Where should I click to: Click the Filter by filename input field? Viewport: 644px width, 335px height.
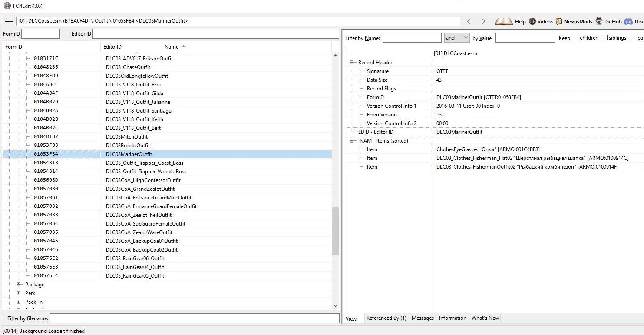coord(194,318)
